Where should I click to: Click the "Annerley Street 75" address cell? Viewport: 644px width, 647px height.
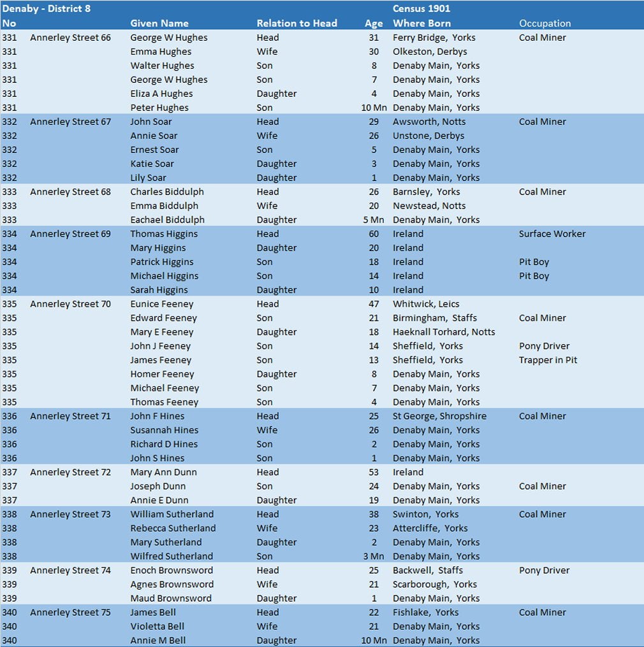point(70,613)
